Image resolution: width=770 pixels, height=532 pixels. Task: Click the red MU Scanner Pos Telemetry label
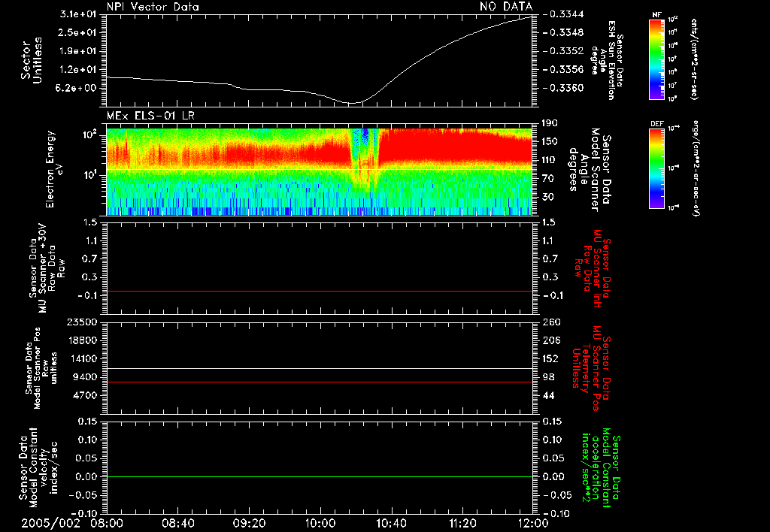[591, 368]
